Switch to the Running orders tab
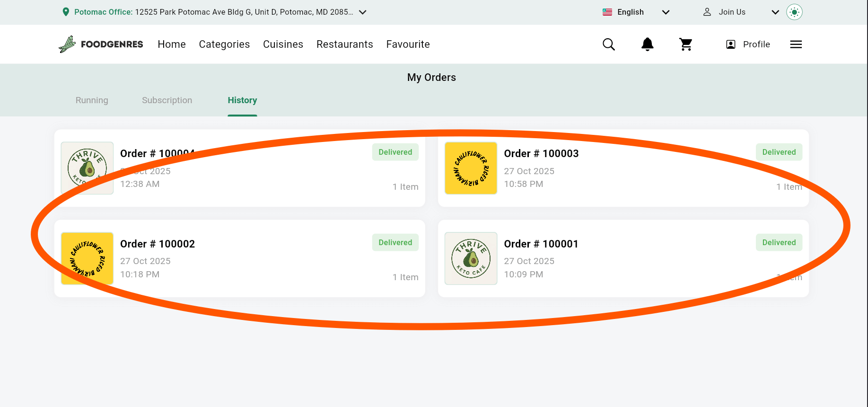This screenshot has height=407, width=868. (92, 100)
